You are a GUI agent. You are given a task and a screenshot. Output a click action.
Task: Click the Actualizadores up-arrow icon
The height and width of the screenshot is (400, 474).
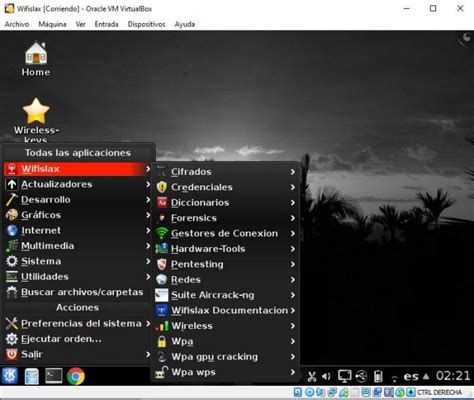(12, 184)
